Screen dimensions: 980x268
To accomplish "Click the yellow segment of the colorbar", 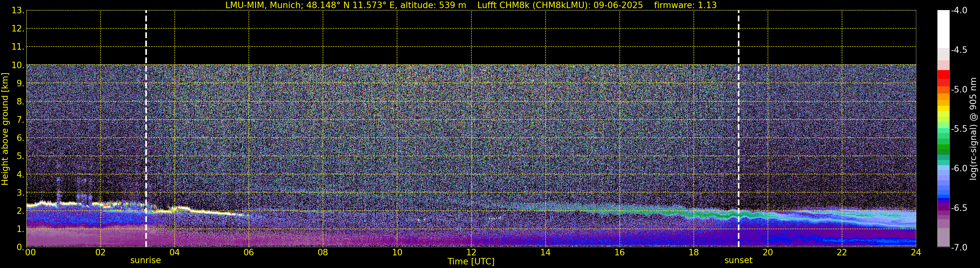I will click(x=944, y=109).
